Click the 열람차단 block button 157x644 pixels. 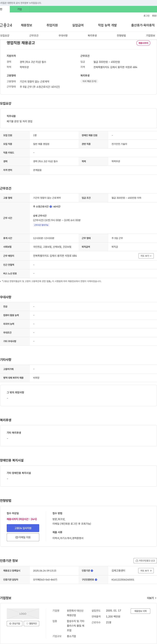pyautogui.click(x=31, y=624)
